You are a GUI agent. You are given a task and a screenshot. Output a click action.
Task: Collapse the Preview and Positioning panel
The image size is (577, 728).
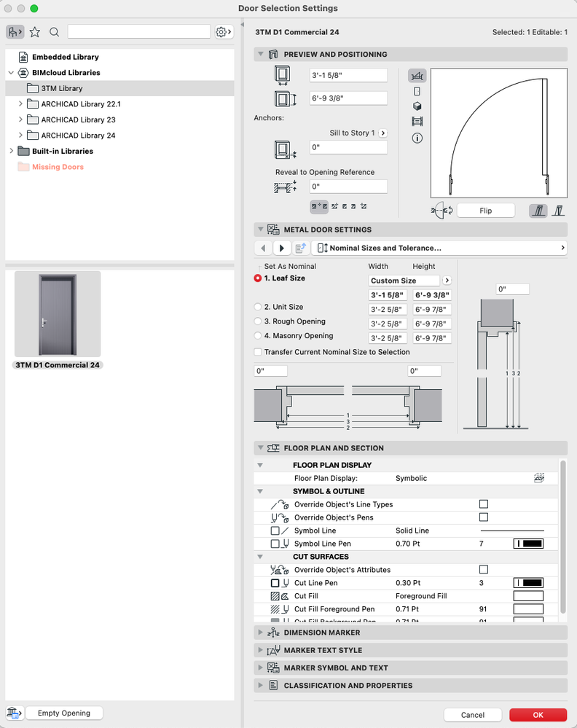point(260,55)
